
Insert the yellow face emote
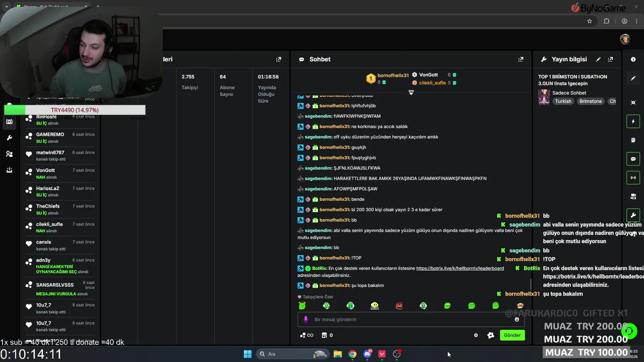click(x=375, y=306)
